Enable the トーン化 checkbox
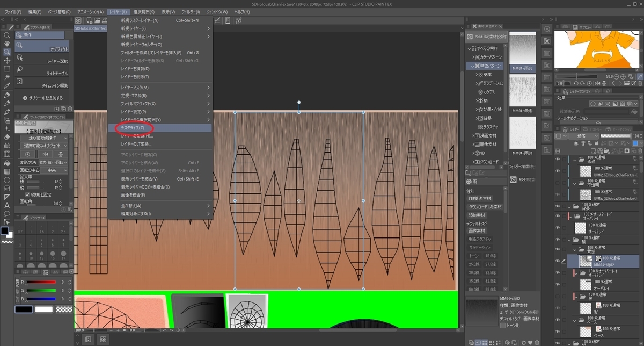644x346 pixels. coord(502,325)
